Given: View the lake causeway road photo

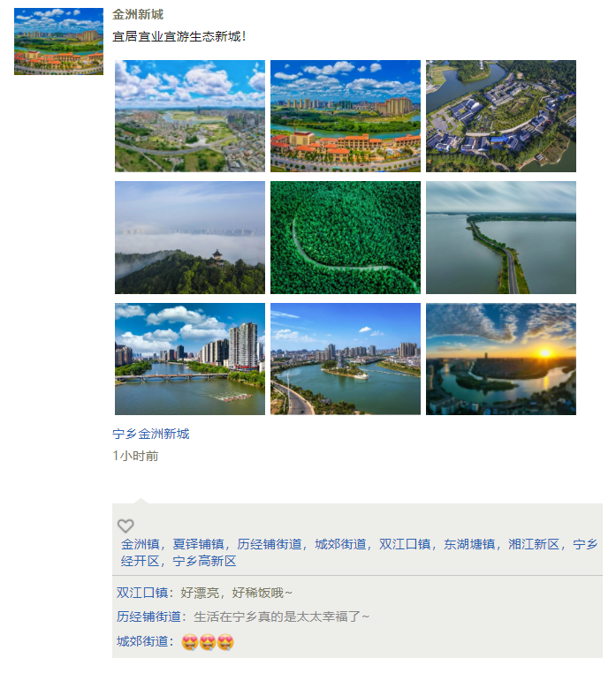Looking at the screenshot, I should 501,238.
